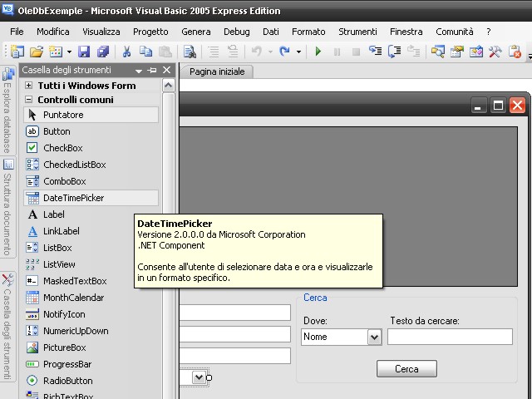Click the Cut scissors icon

tap(126, 52)
